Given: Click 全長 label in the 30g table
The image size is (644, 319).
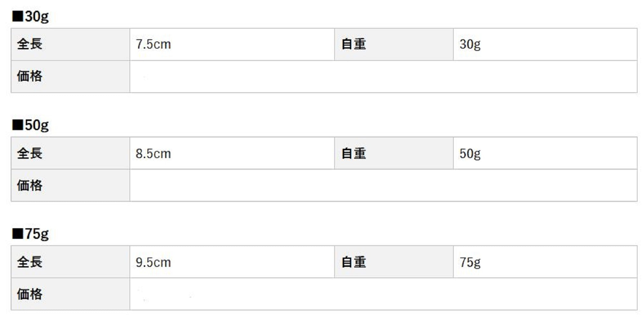Looking at the screenshot, I should [x=30, y=44].
